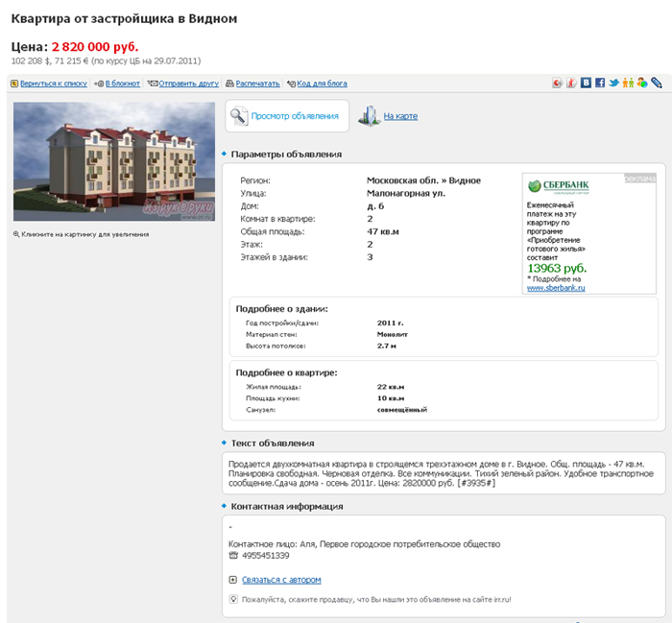Click wall material value 'Монолит'
The width and height of the screenshot is (672, 623).
tap(393, 334)
